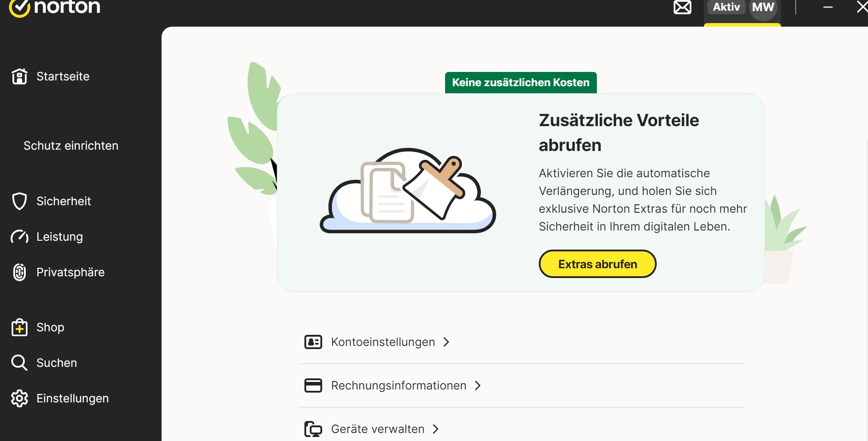Image resolution: width=868 pixels, height=441 pixels.
Task: Open the Leistung section
Action: click(x=59, y=237)
